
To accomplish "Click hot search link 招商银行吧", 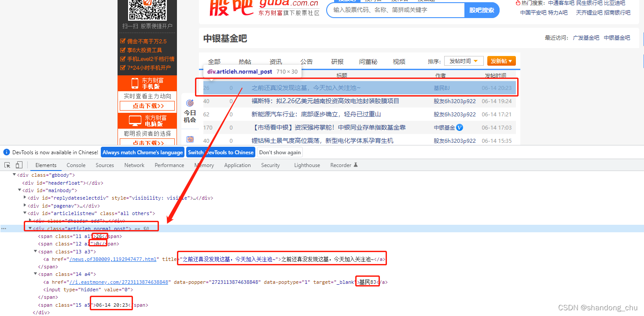I will pyautogui.click(x=617, y=13).
